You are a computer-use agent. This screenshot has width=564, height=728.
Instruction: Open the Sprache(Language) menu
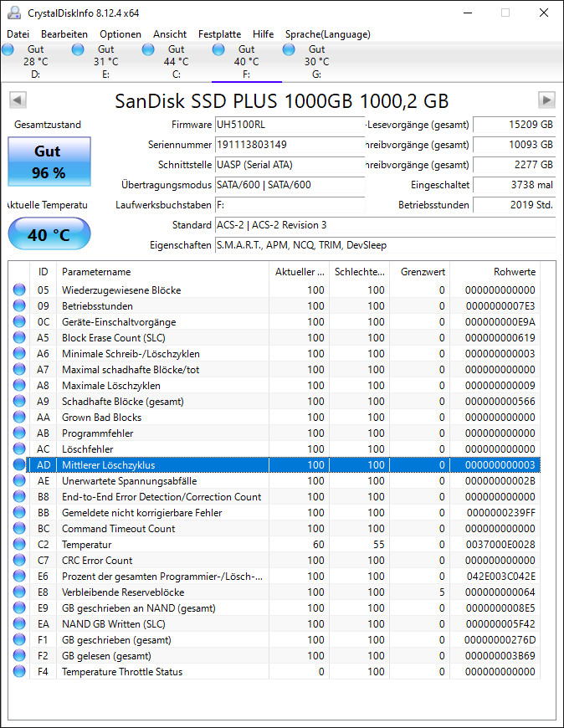328,34
